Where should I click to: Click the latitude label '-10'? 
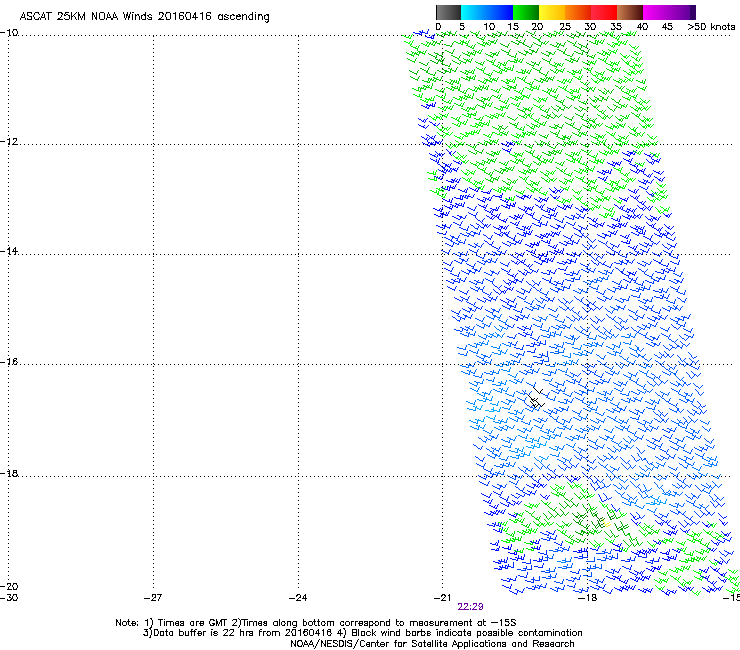coord(9,33)
